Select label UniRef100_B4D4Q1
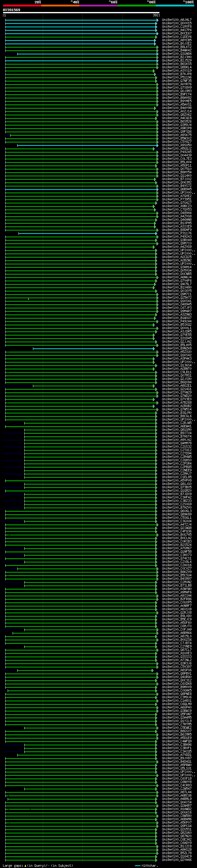 pos(176,762)
